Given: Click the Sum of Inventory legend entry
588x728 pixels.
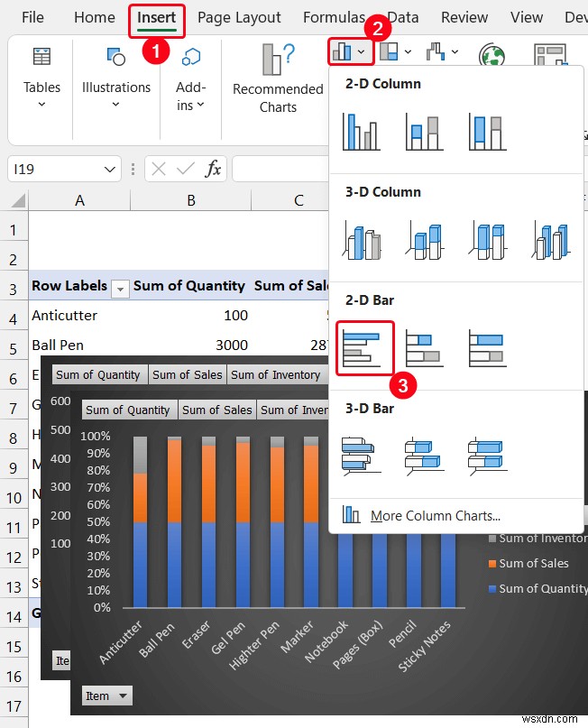Looking at the screenshot, I should pyautogui.click(x=538, y=539).
